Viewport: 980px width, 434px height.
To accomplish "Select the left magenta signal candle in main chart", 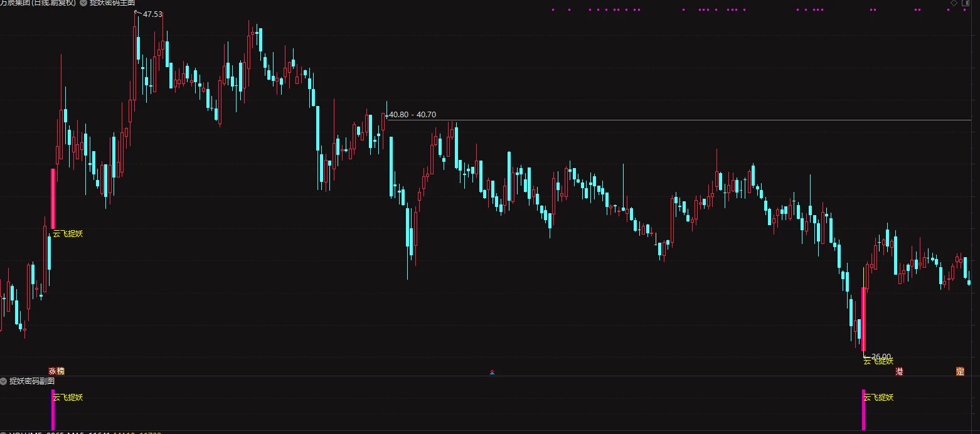I will 53,198.
